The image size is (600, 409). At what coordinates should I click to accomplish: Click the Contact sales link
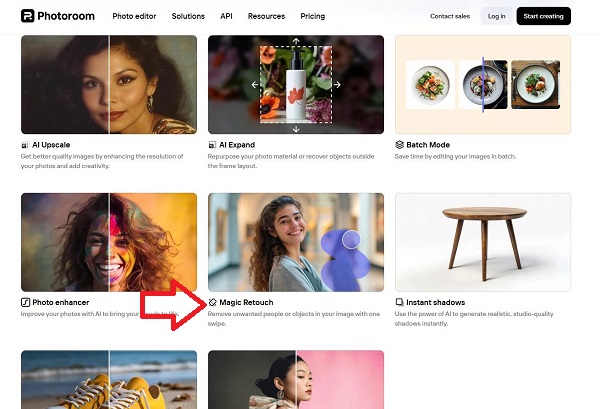pos(449,16)
